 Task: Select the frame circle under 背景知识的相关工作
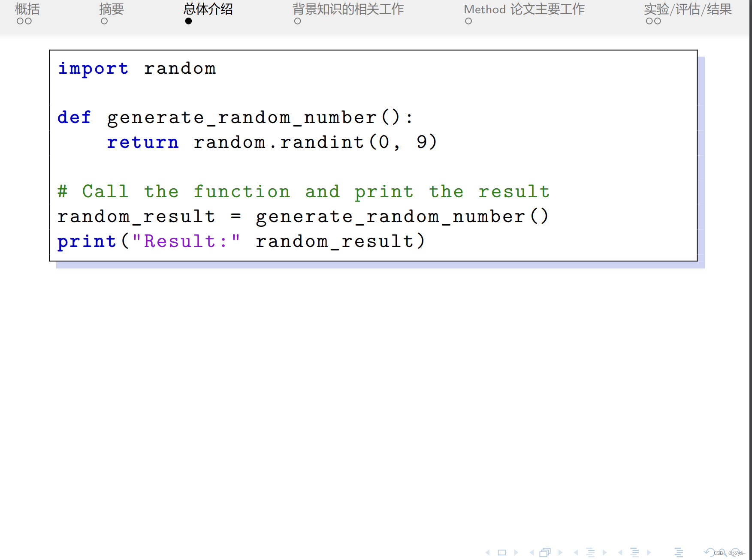(x=297, y=21)
